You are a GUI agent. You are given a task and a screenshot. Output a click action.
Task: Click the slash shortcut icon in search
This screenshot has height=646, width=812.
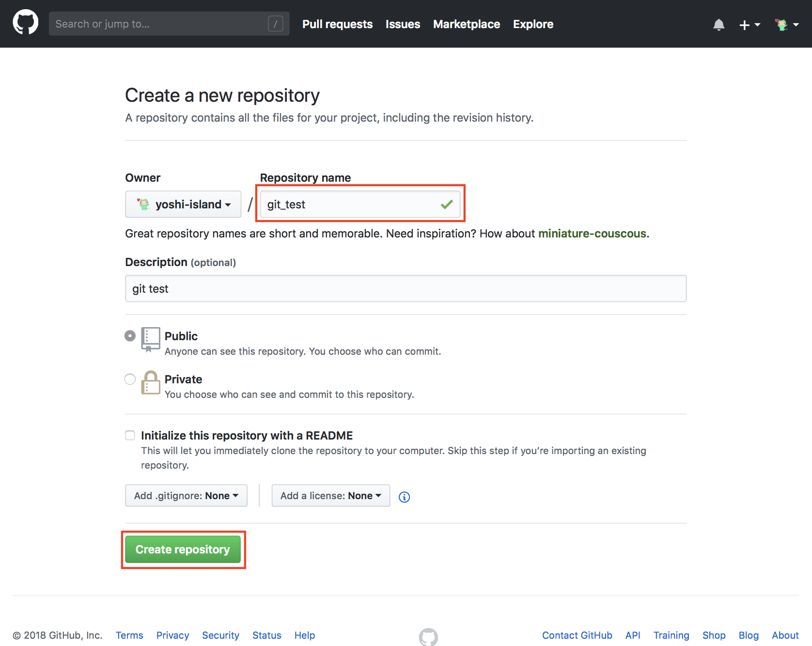[x=275, y=24]
